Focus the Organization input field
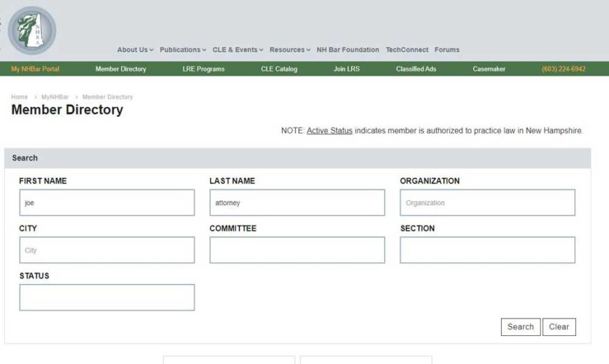Viewport: 609px width, 364px height. pyautogui.click(x=487, y=203)
